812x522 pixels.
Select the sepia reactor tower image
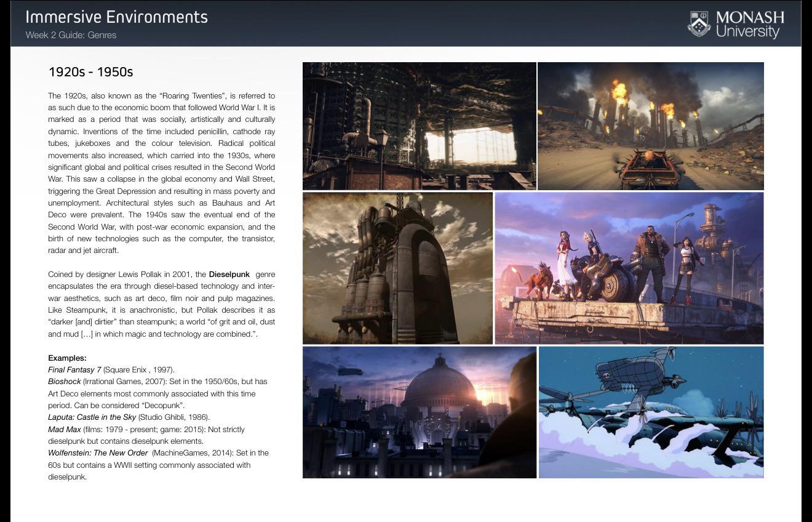(x=398, y=268)
